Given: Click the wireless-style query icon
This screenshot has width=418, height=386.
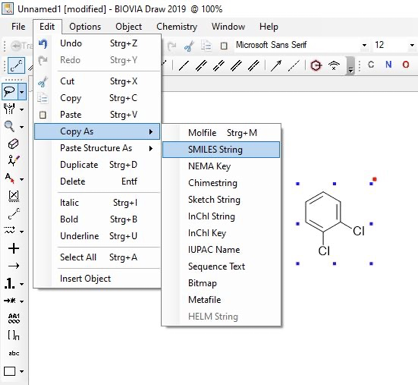Looking at the screenshot, I should pyautogui.click(x=334, y=65).
